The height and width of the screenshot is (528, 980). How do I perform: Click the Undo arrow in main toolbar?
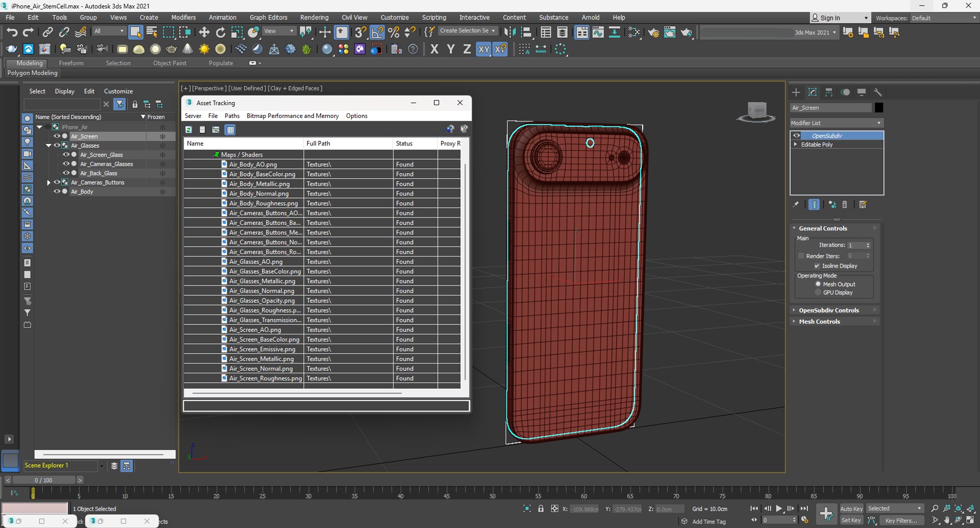(x=12, y=32)
